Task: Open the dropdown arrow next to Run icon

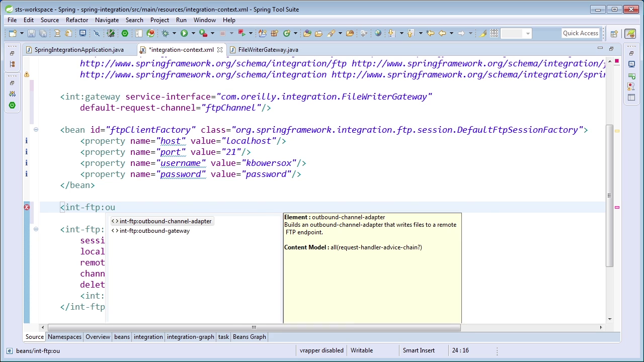Action: [x=193, y=33]
